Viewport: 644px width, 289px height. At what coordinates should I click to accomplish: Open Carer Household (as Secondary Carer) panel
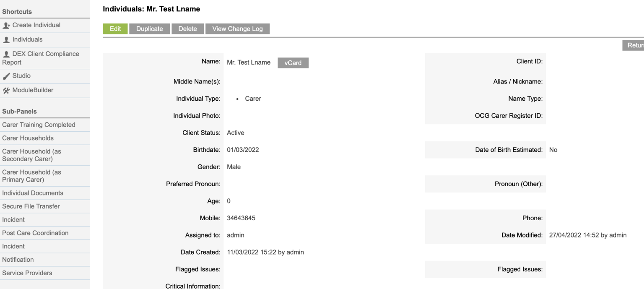pyautogui.click(x=31, y=155)
